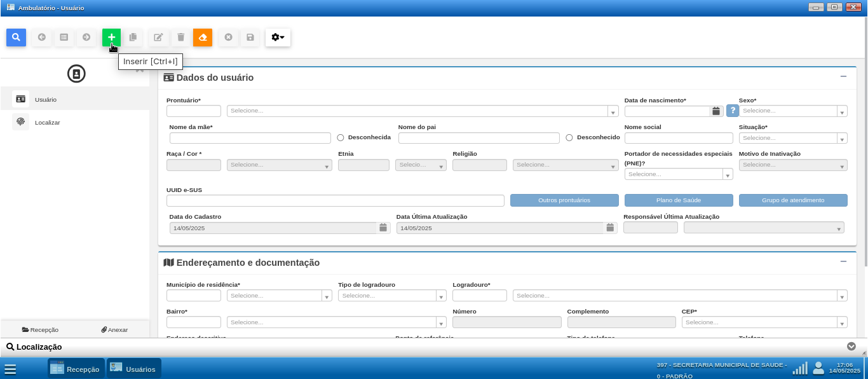This screenshot has width=868, height=379.
Task: Click the save floppy disk icon
Action: 250,38
